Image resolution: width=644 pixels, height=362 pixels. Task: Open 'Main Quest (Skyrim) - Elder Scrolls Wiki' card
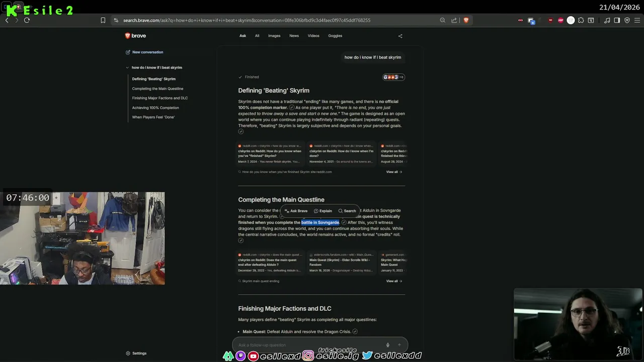click(341, 262)
